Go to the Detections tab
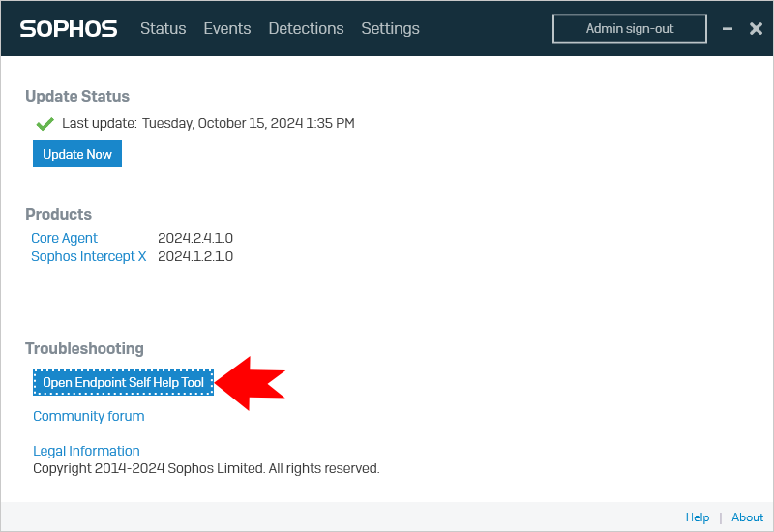The width and height of the screenshot is (774, 532). 306,29
